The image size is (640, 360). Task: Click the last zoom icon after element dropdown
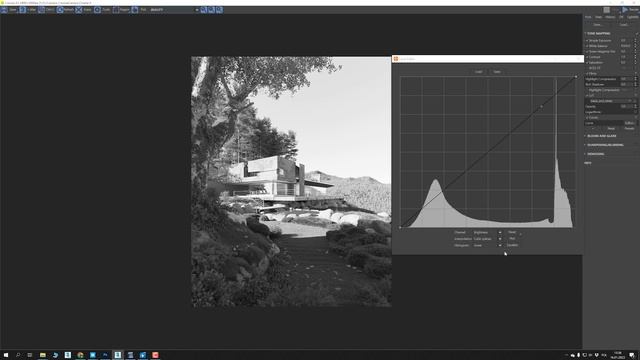tap(220, 9)
